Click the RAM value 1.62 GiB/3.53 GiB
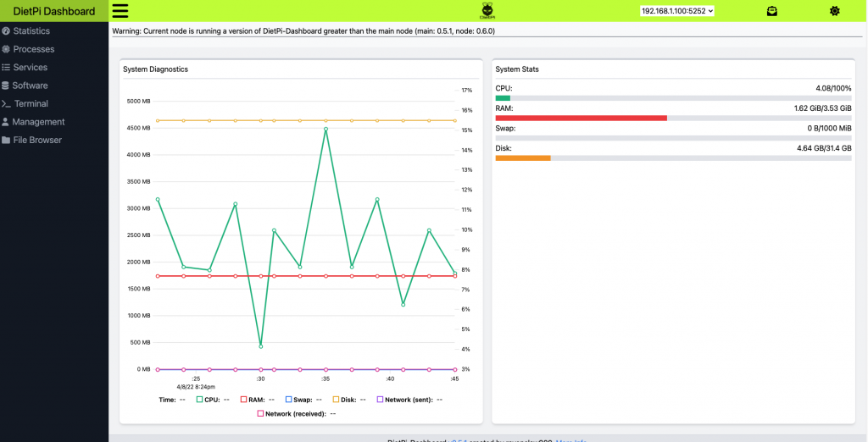 click(822, 108)
